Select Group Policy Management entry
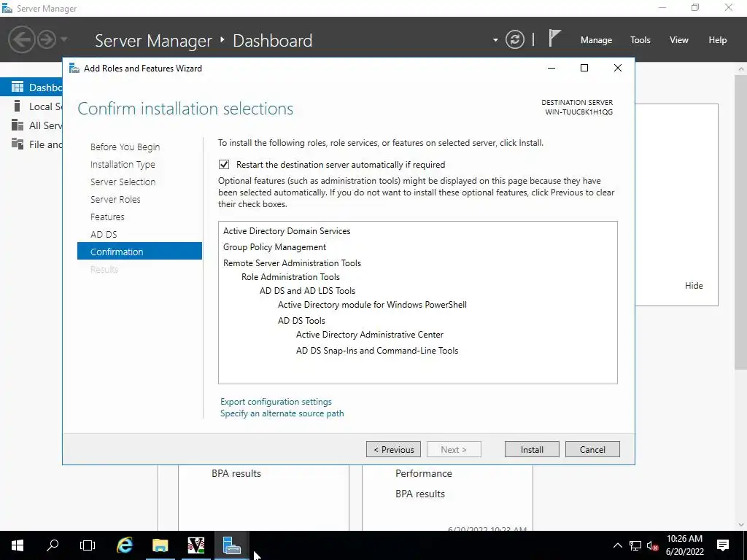Viewport: 747px width, 560px height. coord(274,247)
